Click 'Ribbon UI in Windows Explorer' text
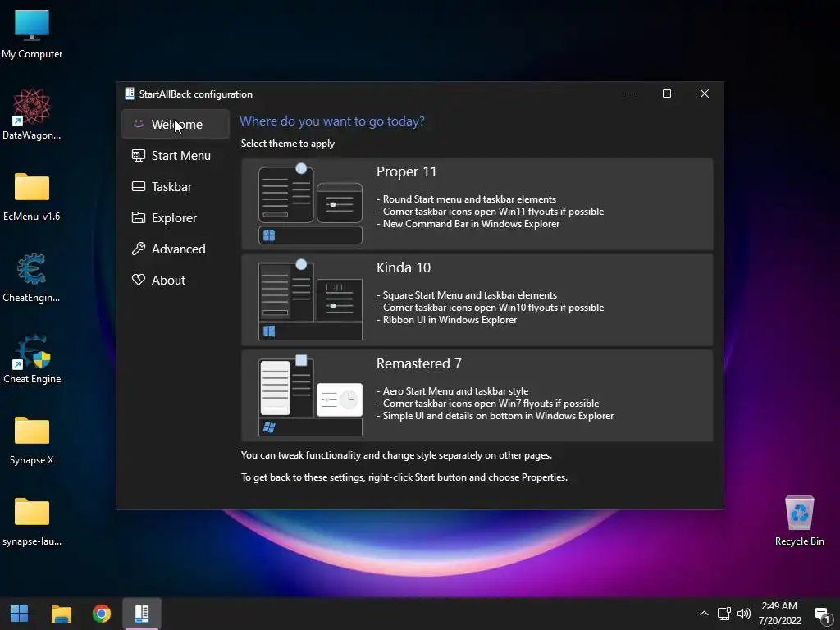The width and height of the screenshot is (840, 630). pyautogui.click(x=450, y=320)
